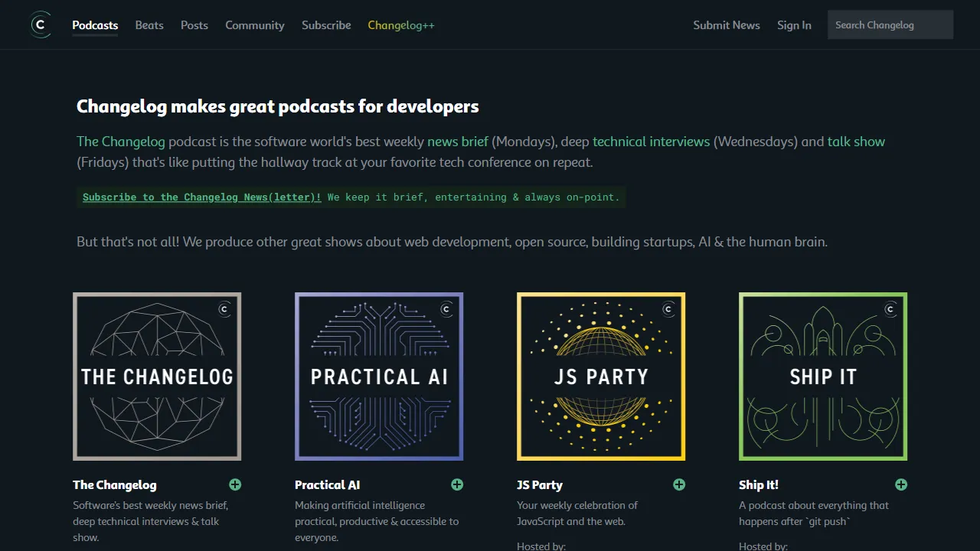The width and height of the screenshot is (980, 551).
Task: Open 'Ship It!' title below cover
Action: tap(759, 484)
